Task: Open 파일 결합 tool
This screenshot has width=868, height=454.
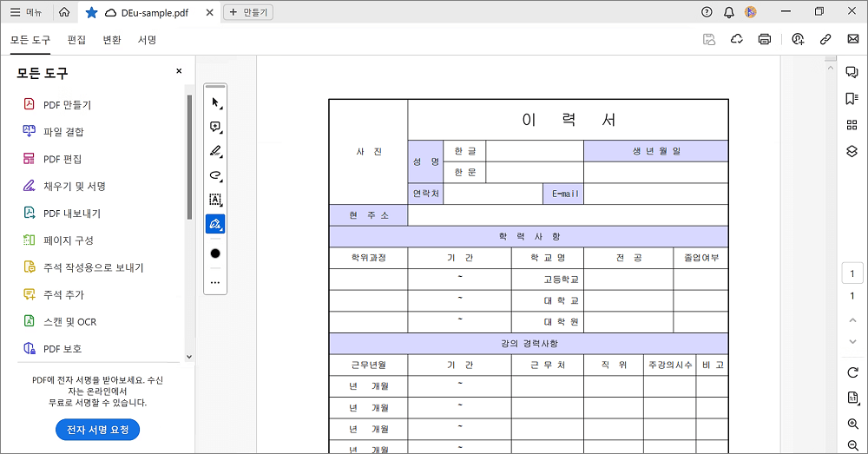Action: pos(53,132)
